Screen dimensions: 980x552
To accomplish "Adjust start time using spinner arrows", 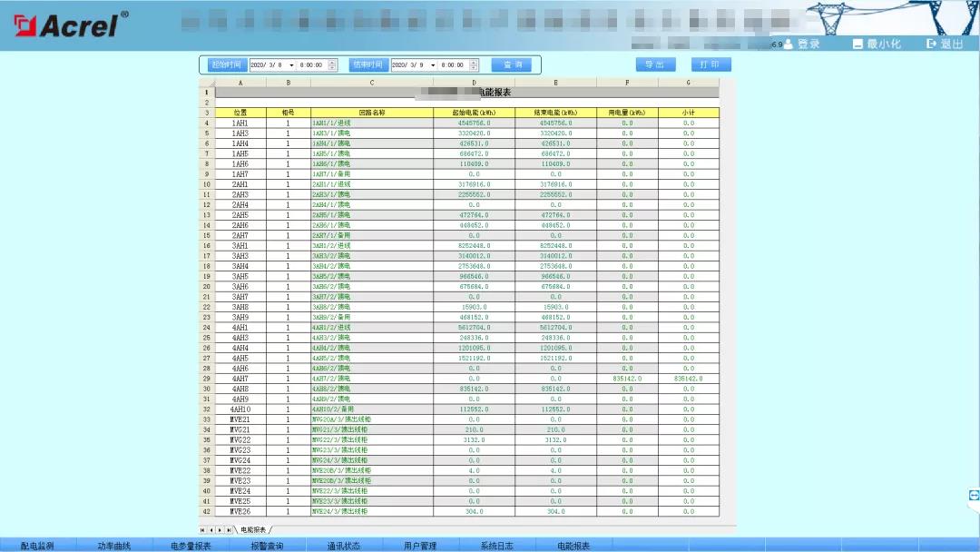I will click(x=332, y=65).
